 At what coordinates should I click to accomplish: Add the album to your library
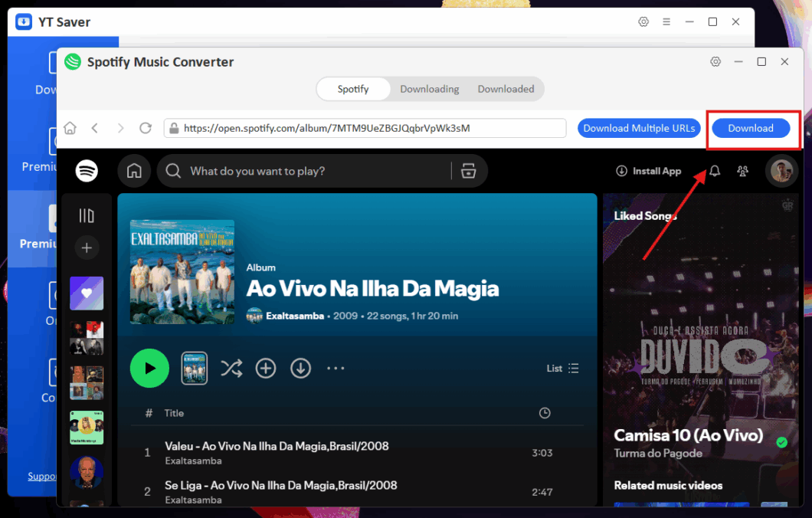[x=266, y=368]
